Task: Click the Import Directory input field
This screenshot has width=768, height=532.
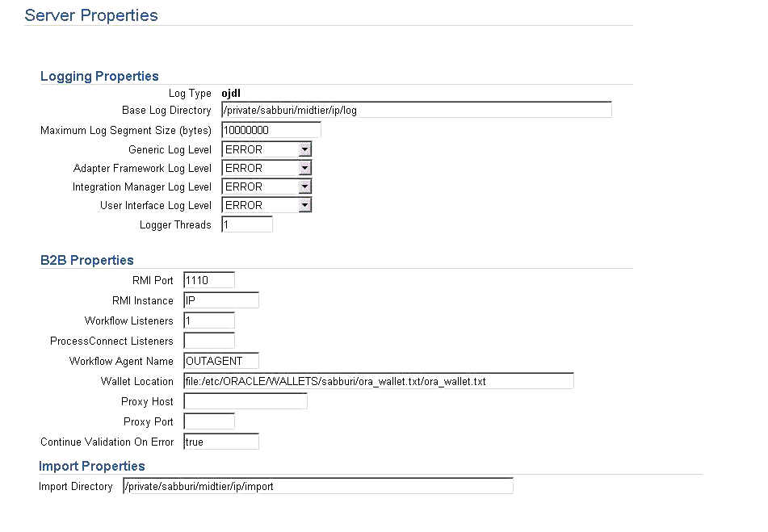Action: 318,486
